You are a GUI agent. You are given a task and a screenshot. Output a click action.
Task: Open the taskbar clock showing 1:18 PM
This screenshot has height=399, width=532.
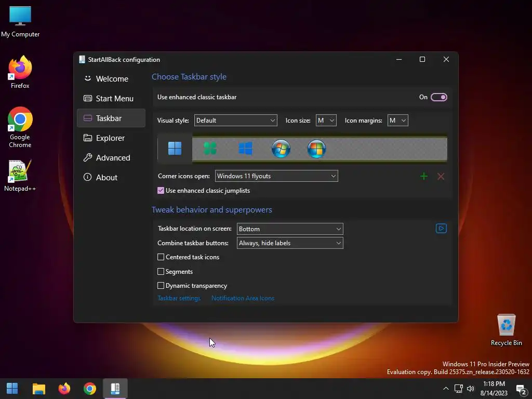pyautogui.click(x=494, y=389)
